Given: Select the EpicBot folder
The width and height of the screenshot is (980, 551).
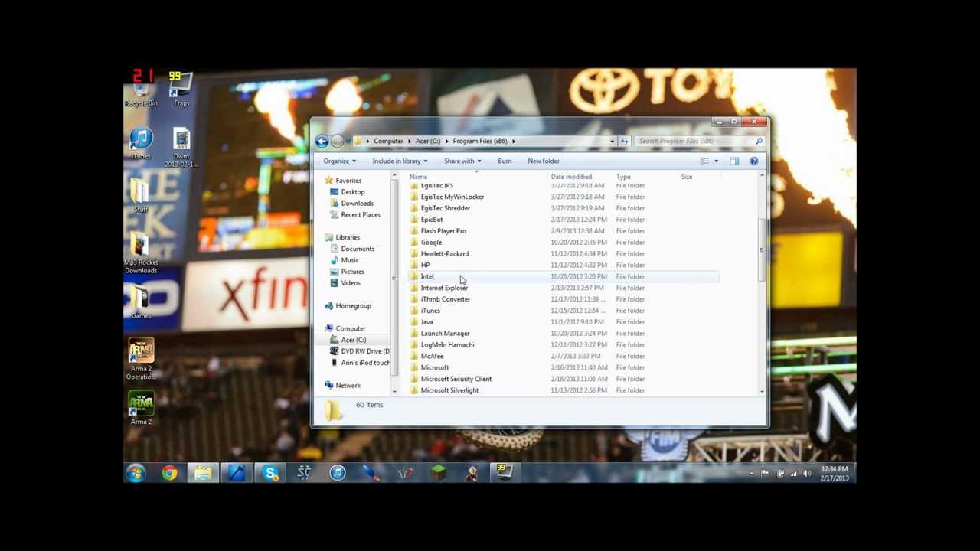Looking at the screenshot, I should click(432, 220).
